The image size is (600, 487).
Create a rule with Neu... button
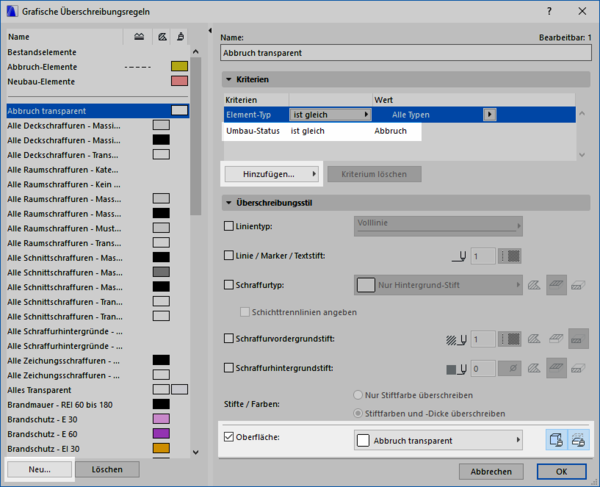click(39, 469)
